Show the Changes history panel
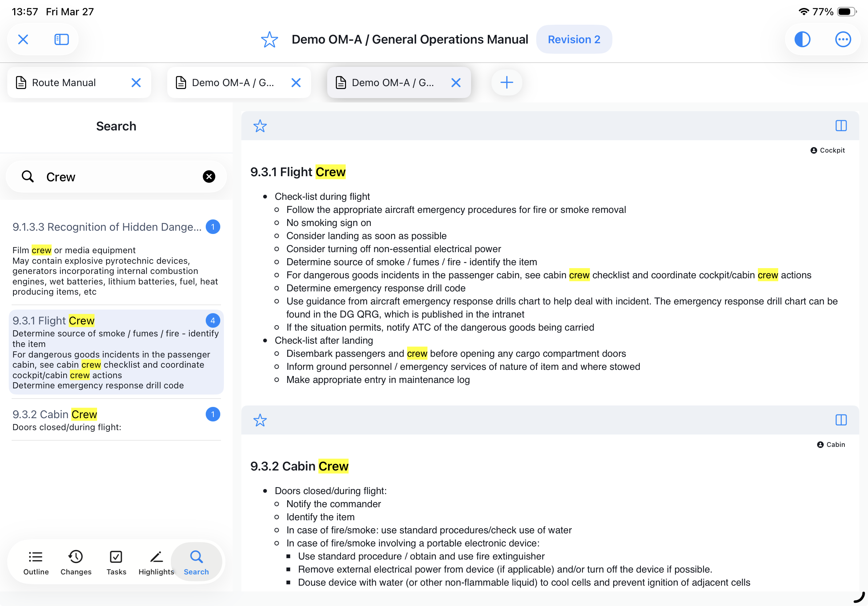 [76, 562]
